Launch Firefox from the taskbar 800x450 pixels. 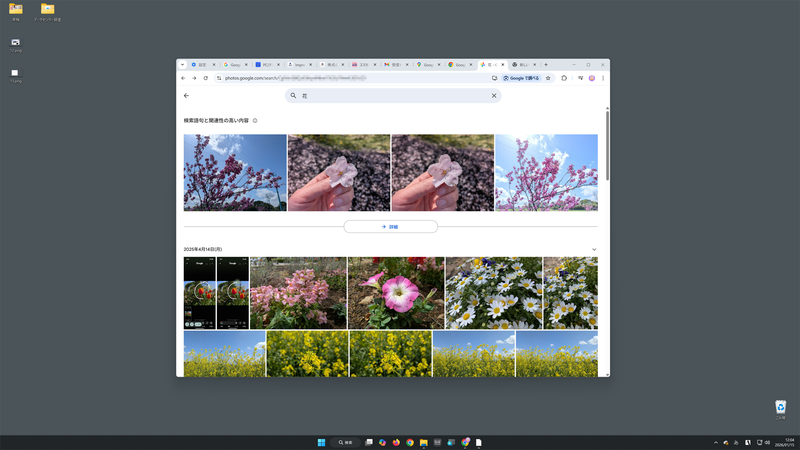[x=396, y=442]
